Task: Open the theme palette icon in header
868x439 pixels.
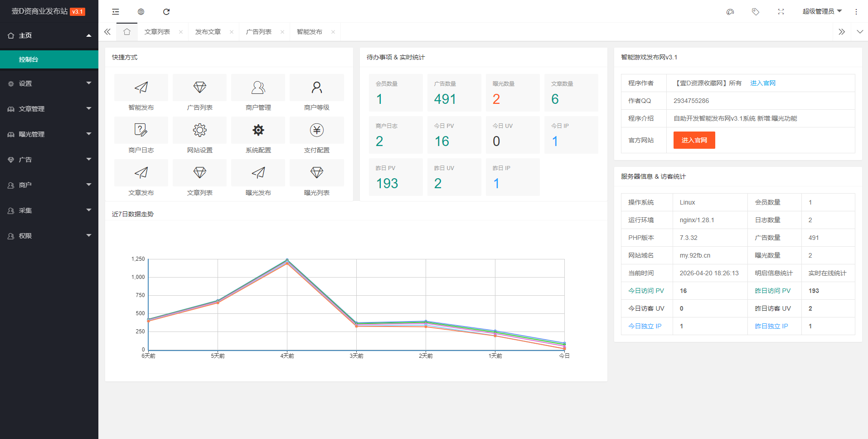Action: (x=730, y=12)
